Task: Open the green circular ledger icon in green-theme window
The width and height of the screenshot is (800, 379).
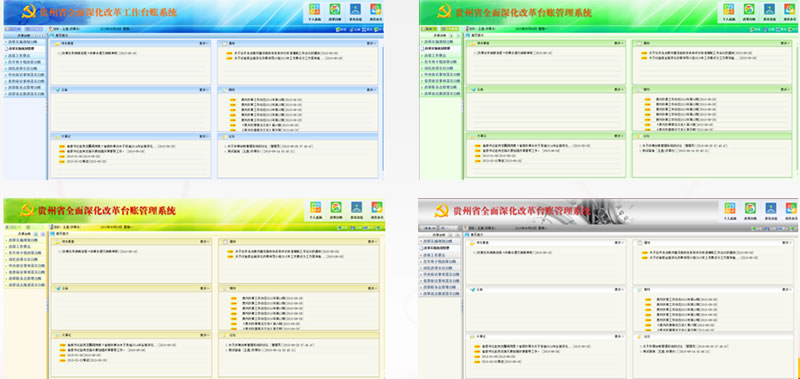Action: 749,9
